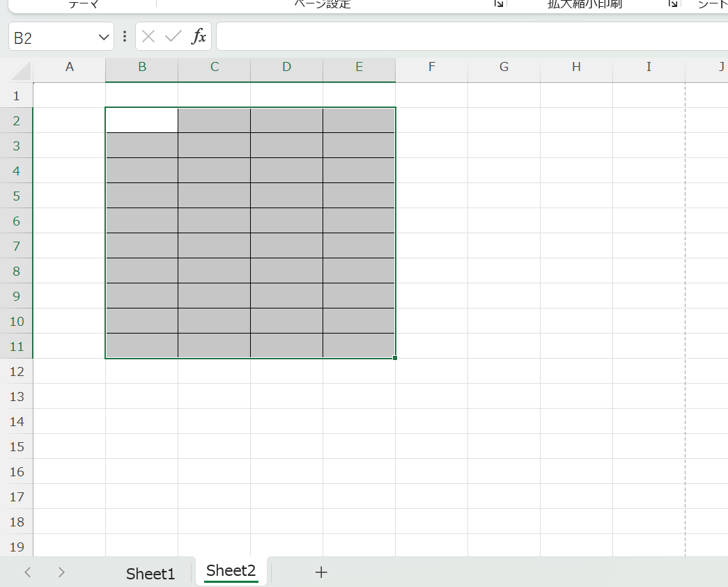Open the 拡大縮小印刷 dialog launcher
This screenshot has height=587, width=728.
pos(673,4)
